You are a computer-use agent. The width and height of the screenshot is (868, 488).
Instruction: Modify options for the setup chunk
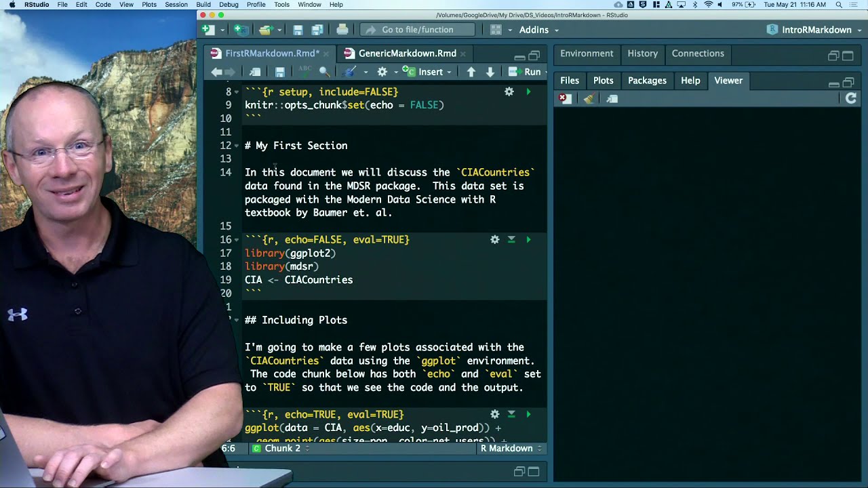[509, 91]
